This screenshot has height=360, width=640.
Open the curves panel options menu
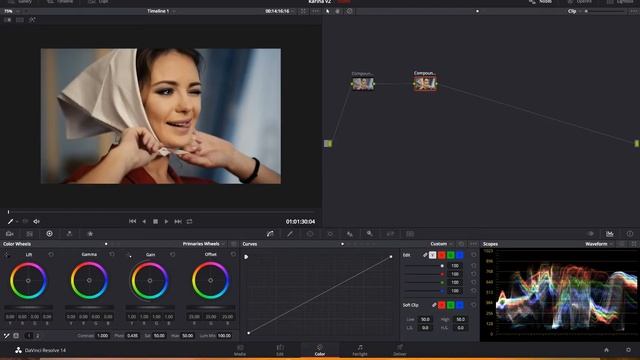[x=473, y=244]
